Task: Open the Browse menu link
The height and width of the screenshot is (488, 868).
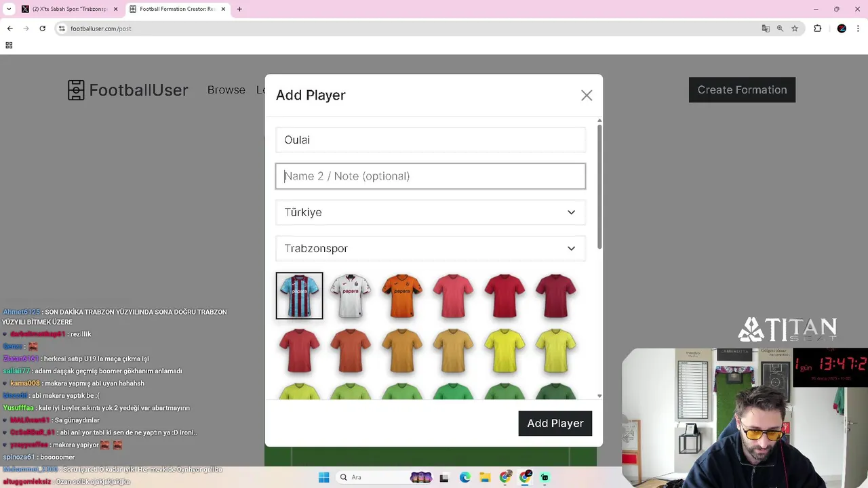Action: pyautogui.click(x=226, y=89)
